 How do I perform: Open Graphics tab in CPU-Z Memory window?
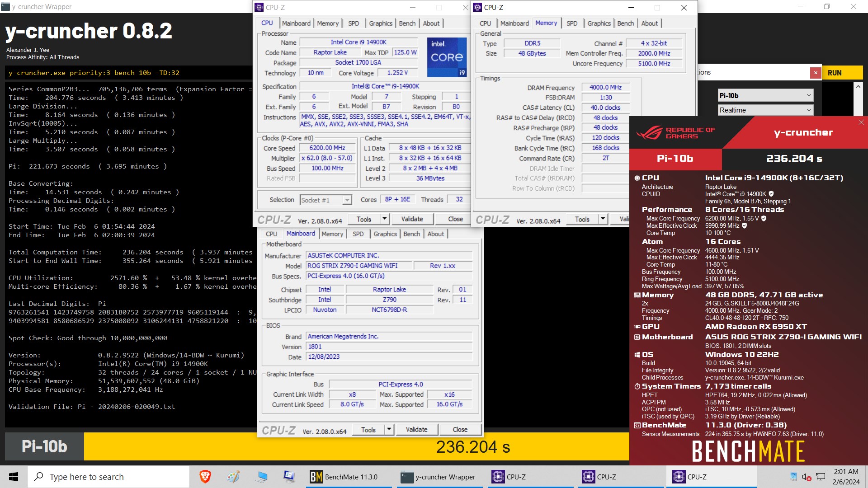pos(599,23)
